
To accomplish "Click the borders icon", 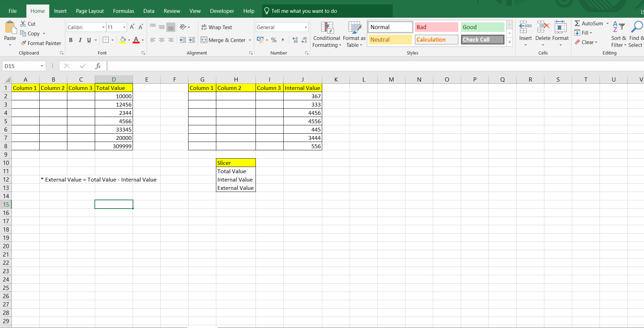I will pyautogui.click(x=106, y=40).
